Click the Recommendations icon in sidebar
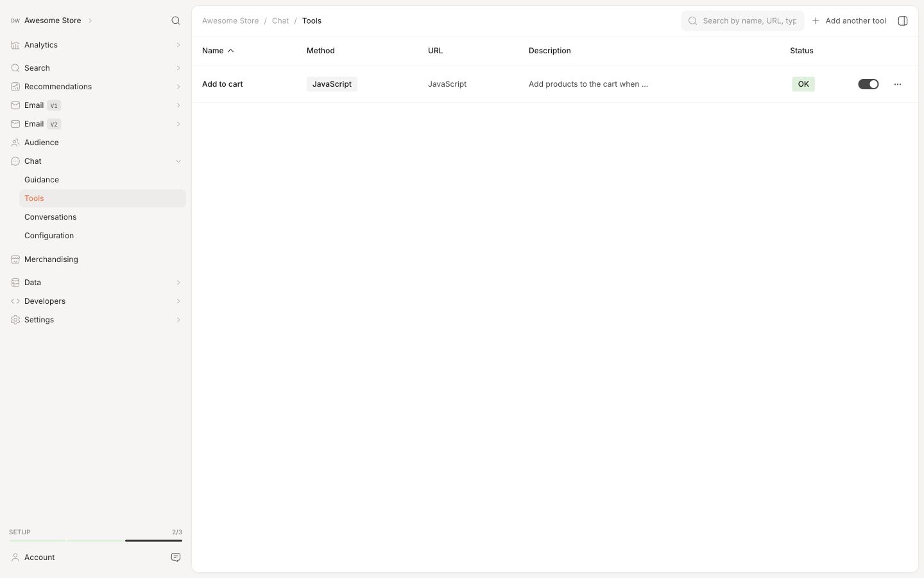924x578 pixels. click(x=15, y=87)
